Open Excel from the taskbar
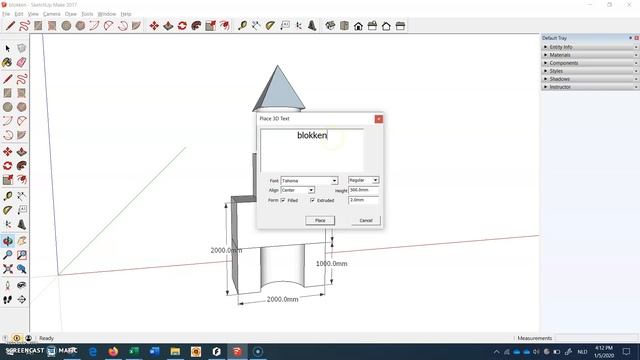This screenshot has height=360, width=640. click(134, 351)
